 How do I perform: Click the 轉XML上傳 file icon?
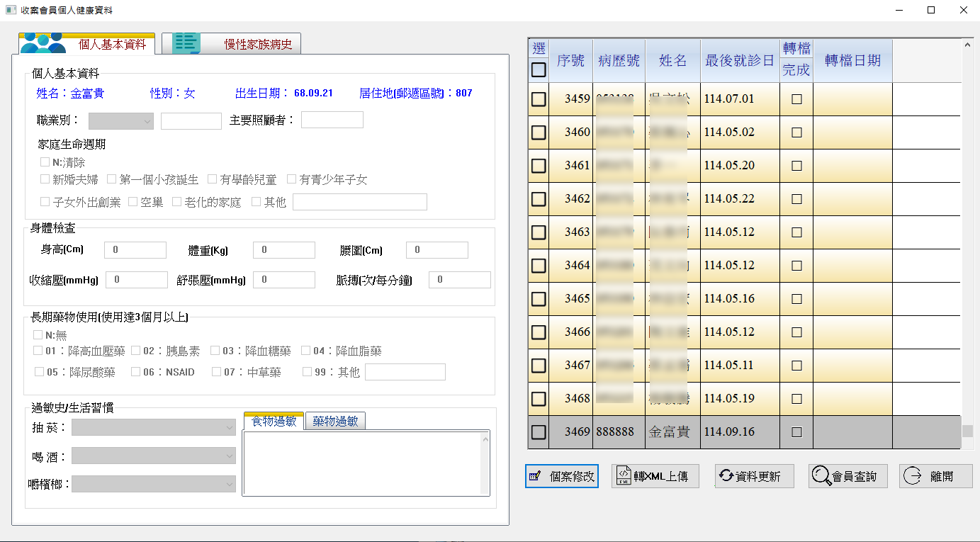coord(624,476)
